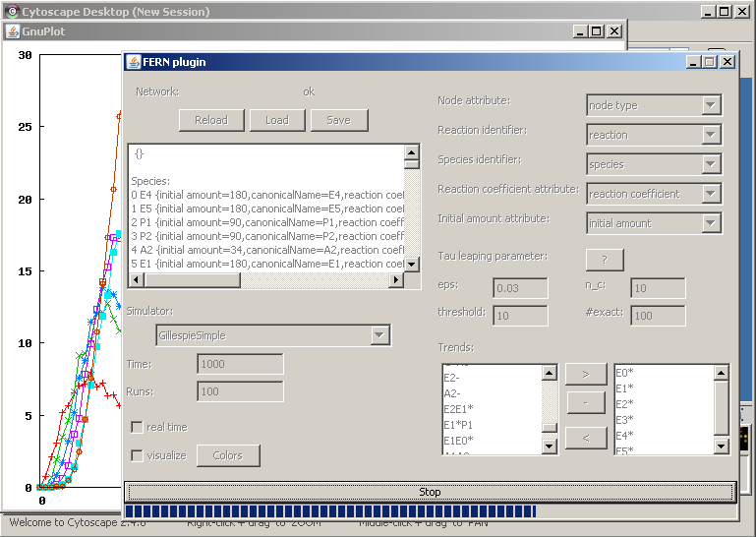Click the species list scroll left arrow
The height and width of the screenshot is (537, 756).
point(137,280)
